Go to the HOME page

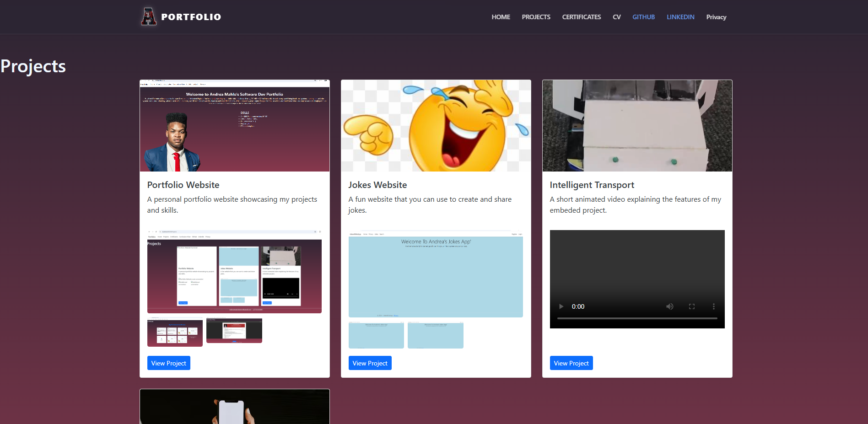coord(501,17)
